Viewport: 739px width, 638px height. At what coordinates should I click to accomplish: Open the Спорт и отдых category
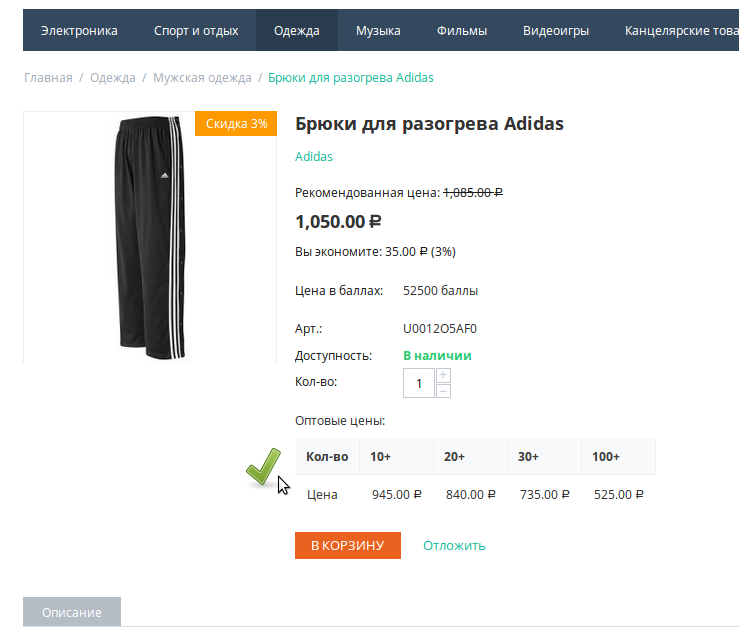point(196,31)
